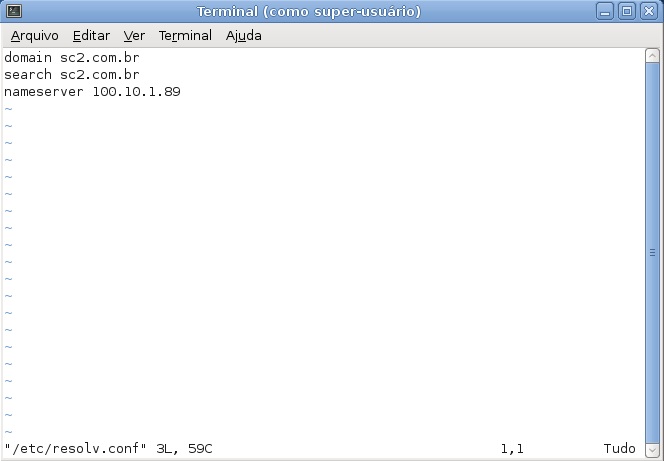Open the Terminal menu
This screenshot has width=664, height=461.
185,36
